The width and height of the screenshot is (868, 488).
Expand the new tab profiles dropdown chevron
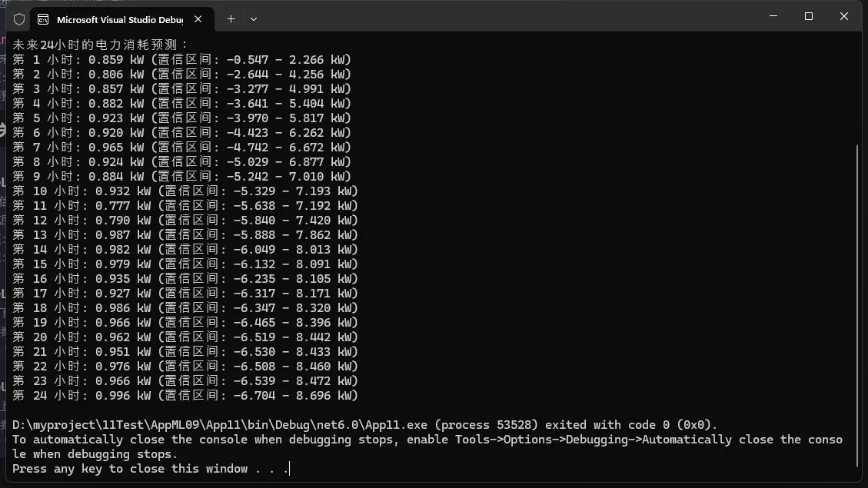[x=254, y=18]
